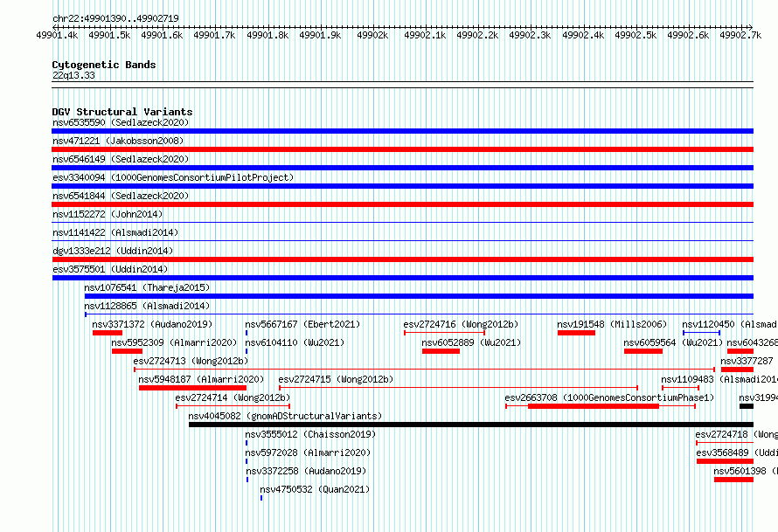
Task: Click the 22q13.33 band label
Action: (73, 75)
